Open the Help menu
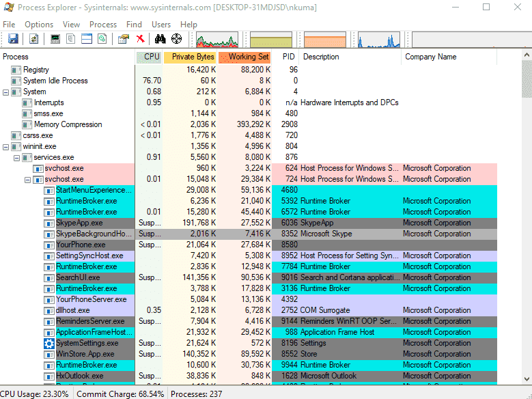This screenshot has height=399, width=532. point(188,25)
